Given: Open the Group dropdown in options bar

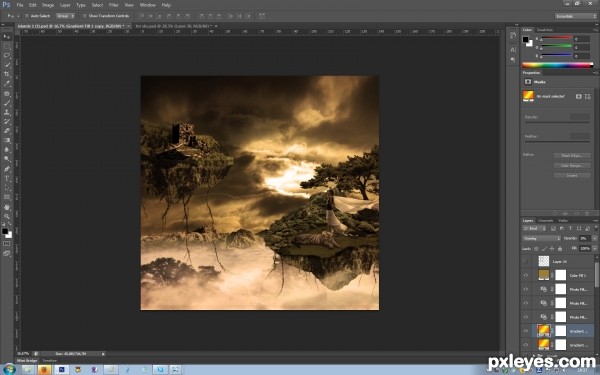Looking at the screenshot, I should 65,16.
